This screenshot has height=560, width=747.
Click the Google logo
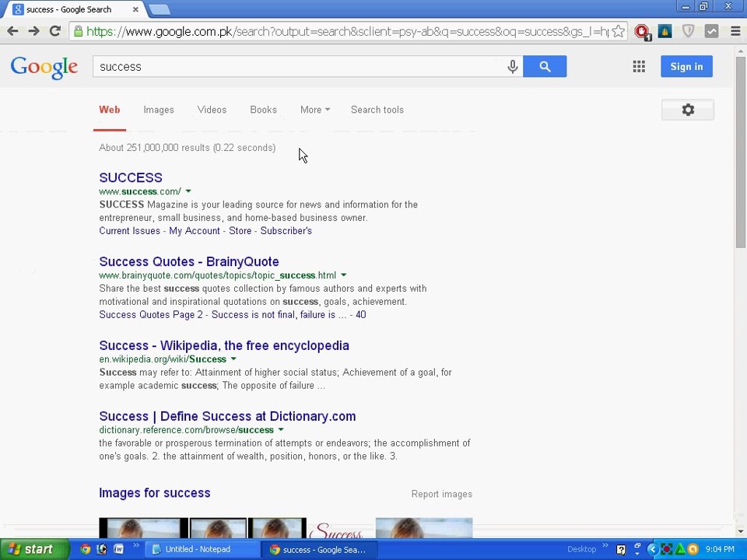44,67
